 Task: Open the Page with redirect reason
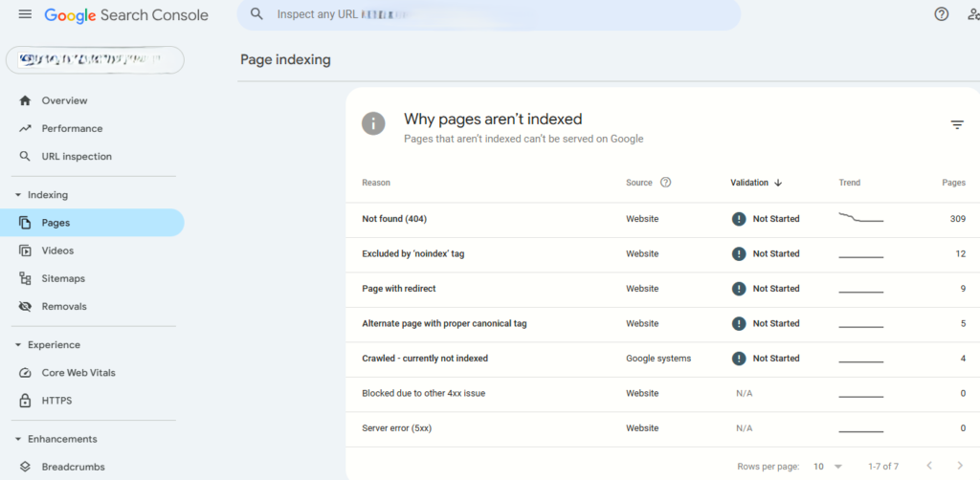(x=662, y=290)
